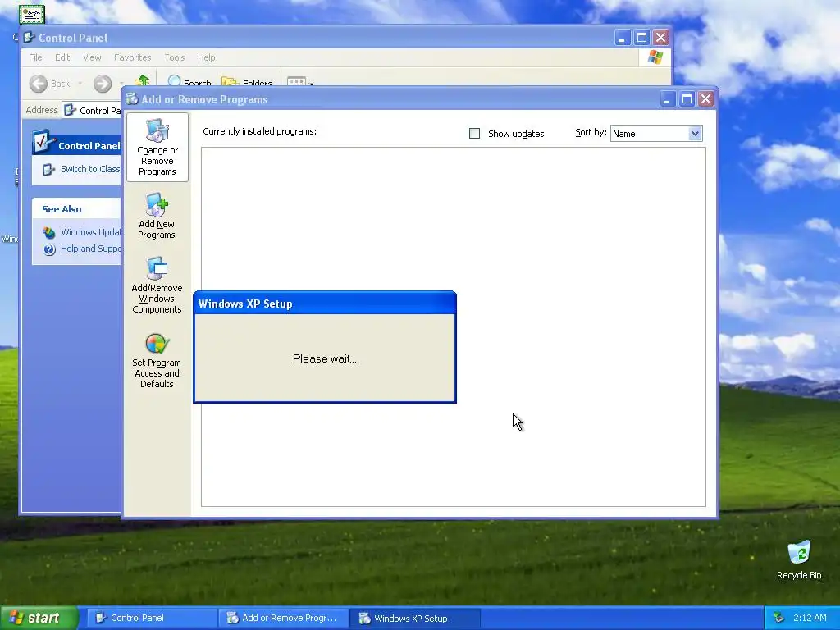840x630 pixels.
Task: Click the start button
Action: pos(38,618)
